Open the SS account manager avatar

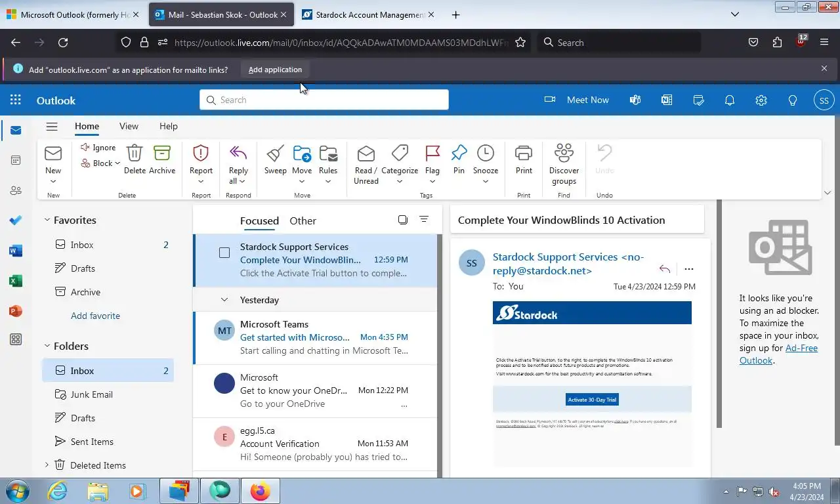click(824, 100)
